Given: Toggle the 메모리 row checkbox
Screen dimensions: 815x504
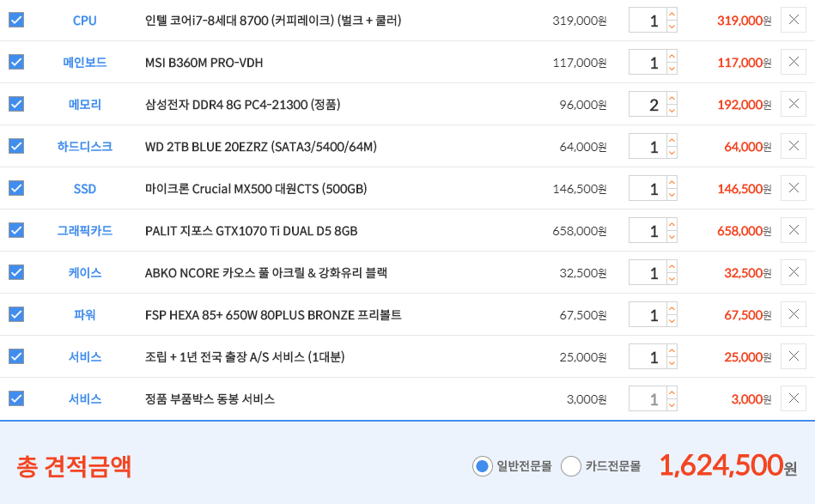Looking at the screenshot, I should click(x=16, y=104).
